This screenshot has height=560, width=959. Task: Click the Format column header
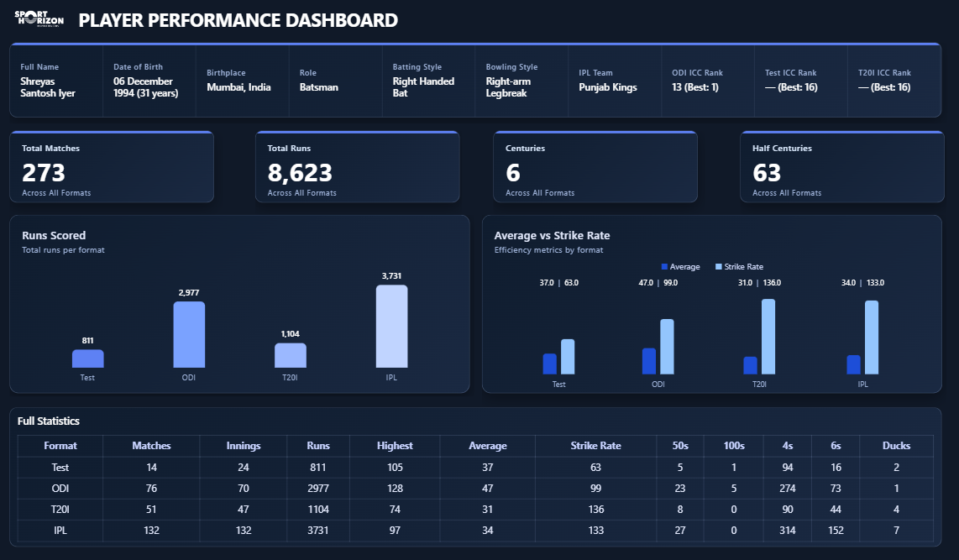click(x=60, y=446)
